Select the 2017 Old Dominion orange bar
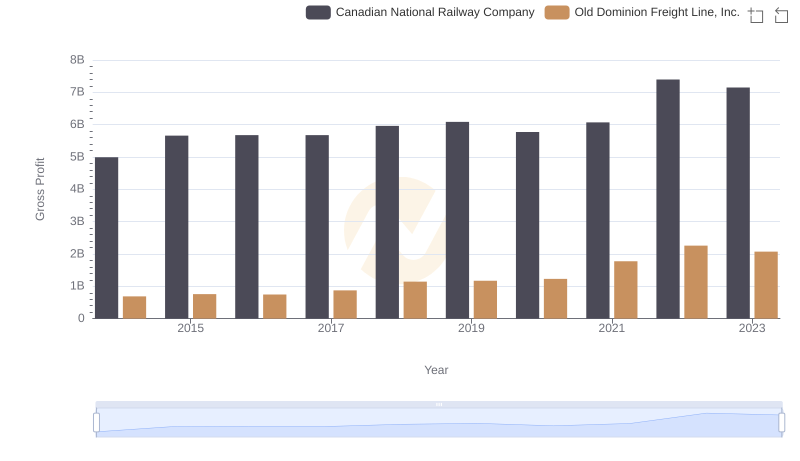 [345, 304]
